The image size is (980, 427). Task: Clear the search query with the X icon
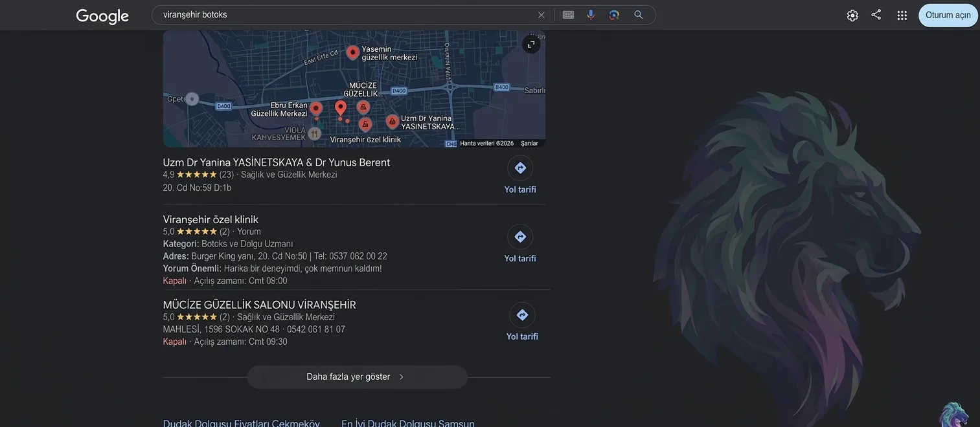click(x=541, y=15)
